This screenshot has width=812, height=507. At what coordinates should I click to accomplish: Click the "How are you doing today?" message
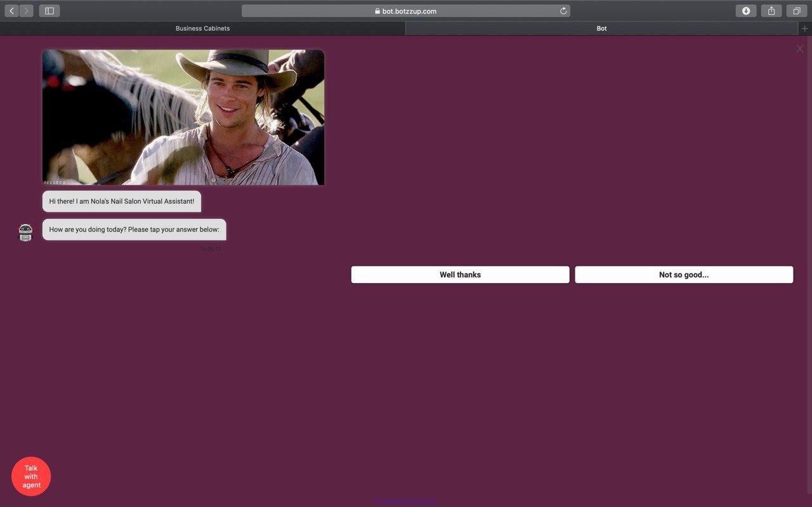pyautogui.click(x=134, y=230)
